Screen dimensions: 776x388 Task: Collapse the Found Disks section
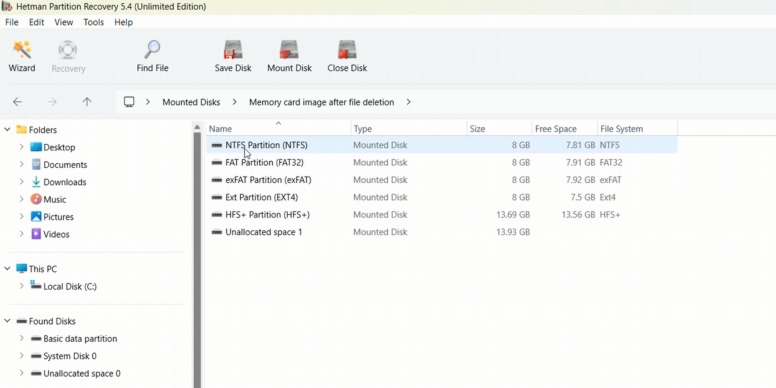7,321
